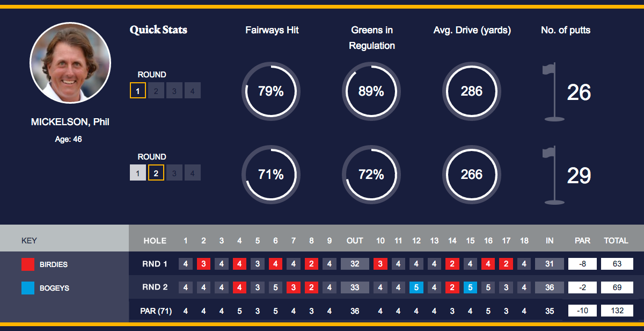
Task: Click the 71% Fairways Hit gauge
Action: point(270,175)
